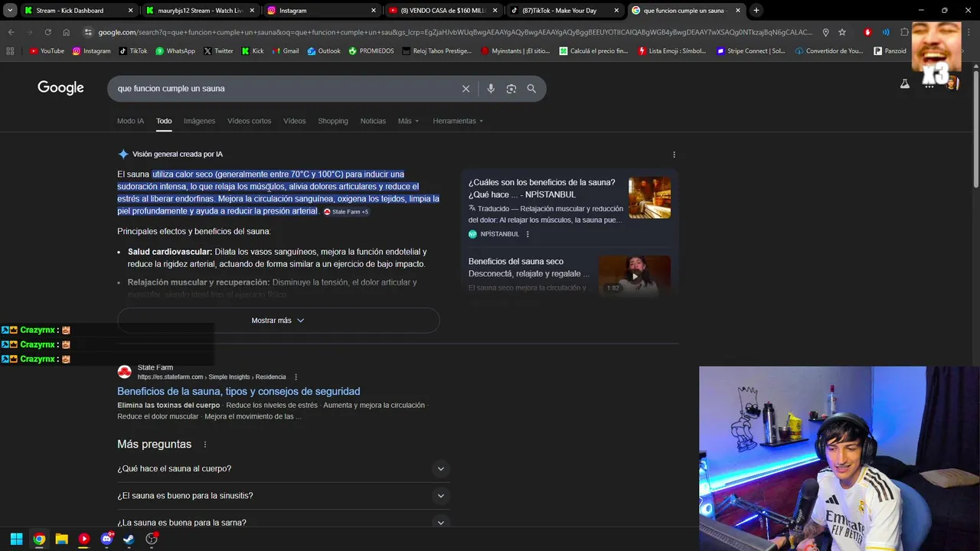
Task: Open three-dot menu beside NPISTANBUL source
Action: [x=528, y=234]
